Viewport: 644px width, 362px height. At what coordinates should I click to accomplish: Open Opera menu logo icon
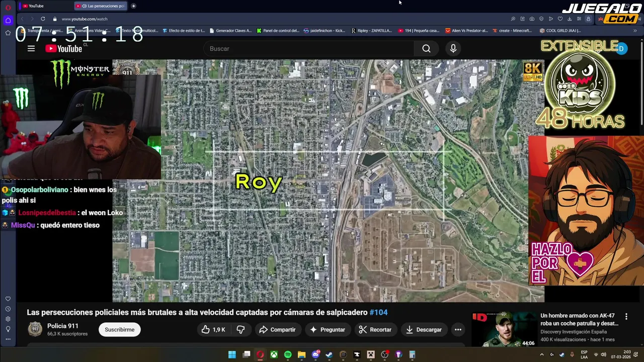pos(8,7)
